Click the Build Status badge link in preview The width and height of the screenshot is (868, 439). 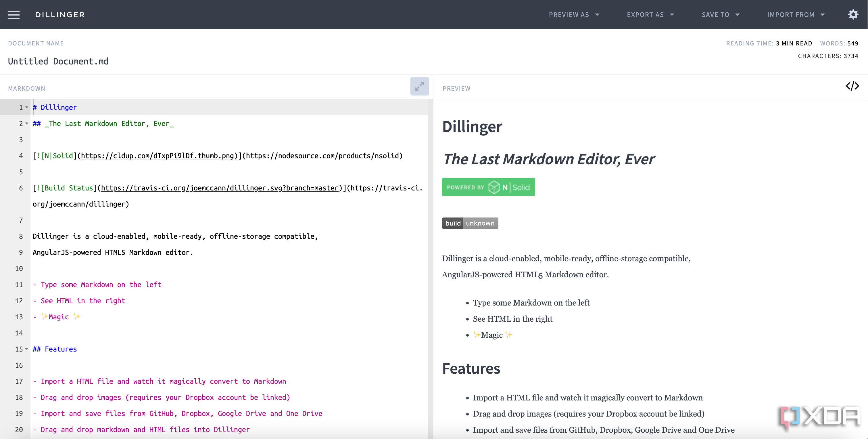(x=470, y=223)
